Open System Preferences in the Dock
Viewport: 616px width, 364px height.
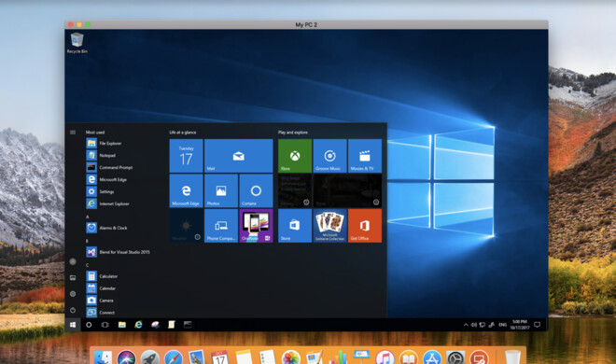(x=455, y=358)
